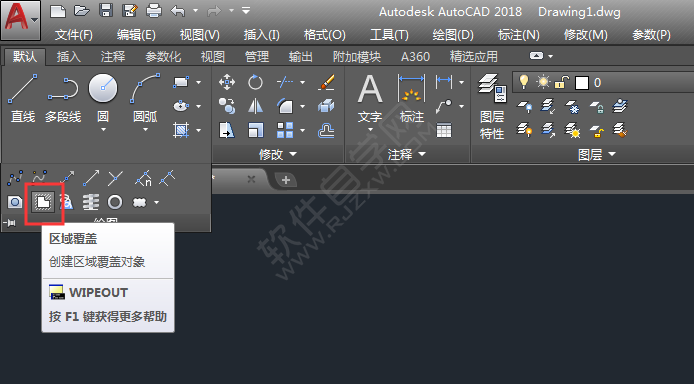Switch to the A360 ribbon tab
694x384 pixels.
415,57
